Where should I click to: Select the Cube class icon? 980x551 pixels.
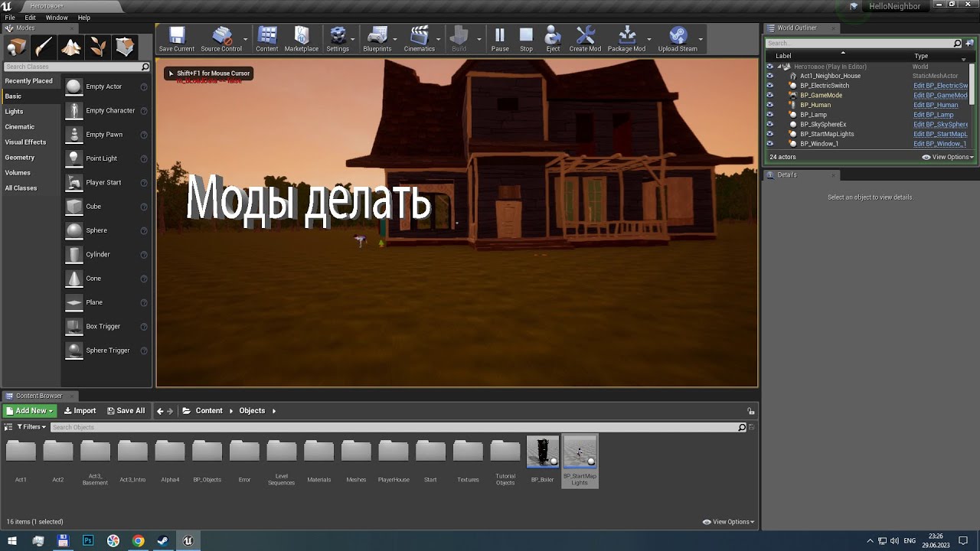73,206
